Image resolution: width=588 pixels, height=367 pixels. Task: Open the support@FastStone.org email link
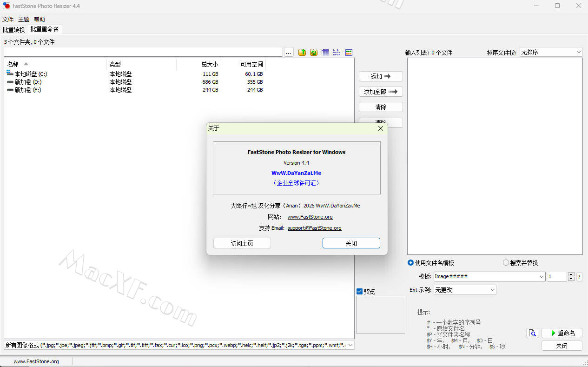pos(314,228)
